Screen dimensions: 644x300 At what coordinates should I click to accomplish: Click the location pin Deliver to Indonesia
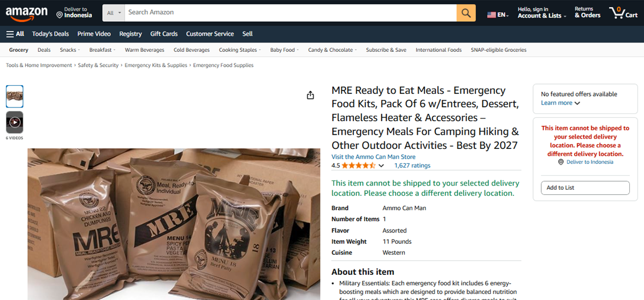74,13
